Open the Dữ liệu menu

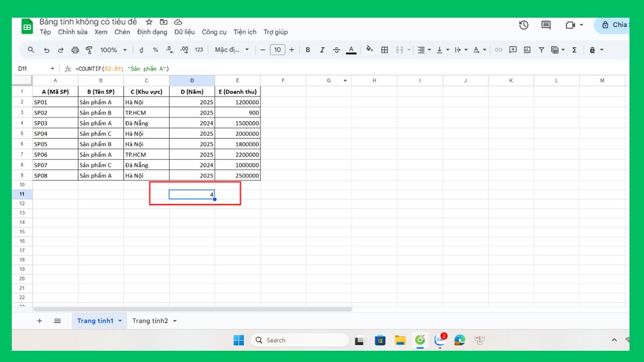(x=185, y=32)
